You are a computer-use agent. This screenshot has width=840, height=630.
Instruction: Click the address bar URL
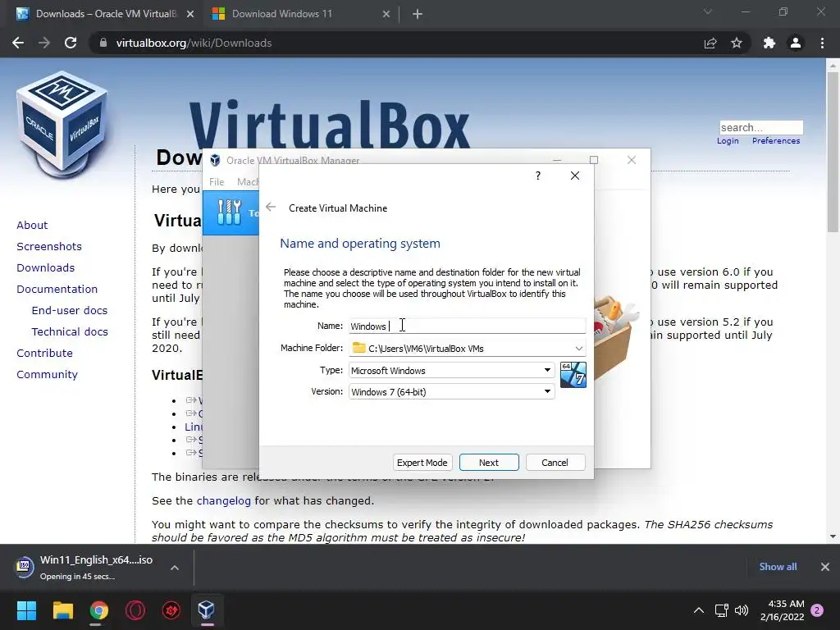pos(194,43)
